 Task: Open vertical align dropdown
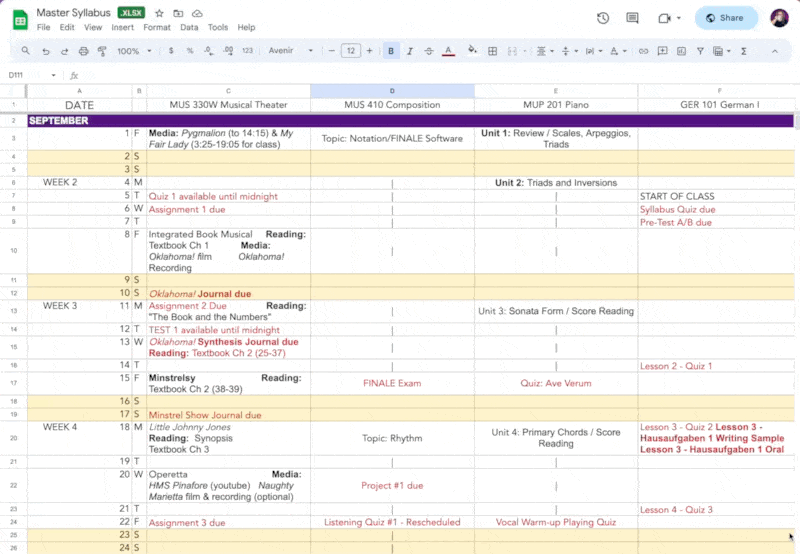569,51
